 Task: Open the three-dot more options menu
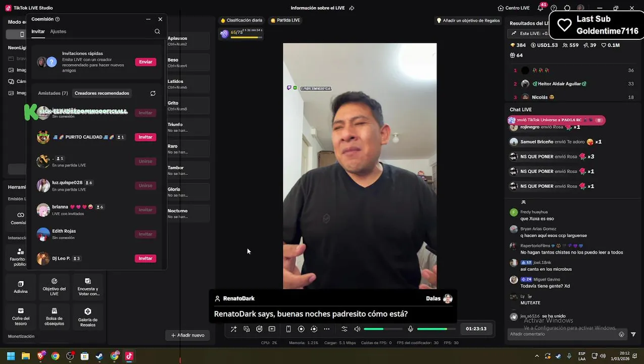pyautogui.click(x=327, y=329)
